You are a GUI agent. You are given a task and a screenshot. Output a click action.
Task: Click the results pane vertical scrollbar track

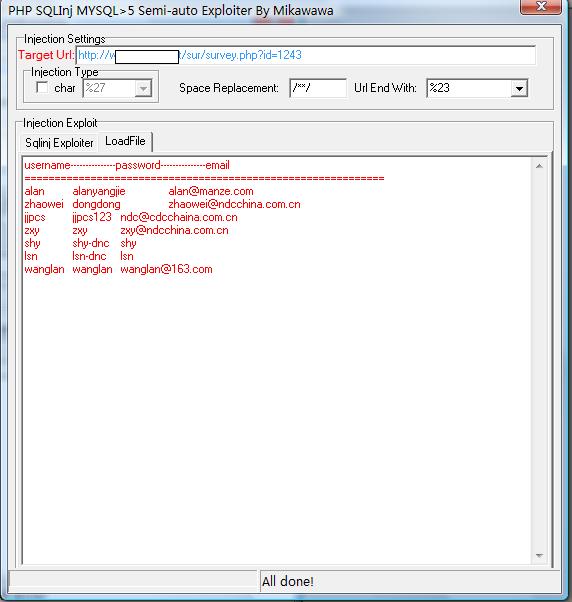point(539,361)
